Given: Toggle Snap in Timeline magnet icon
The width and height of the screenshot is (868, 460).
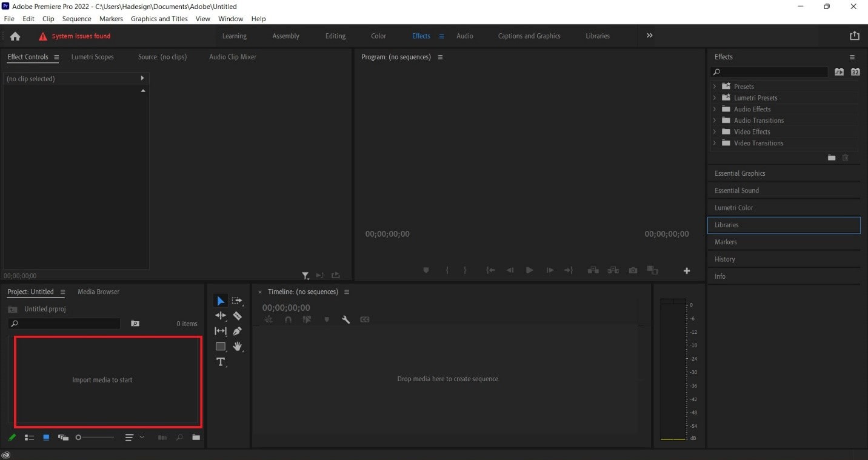Looking at the screenshot, I should [288, 319].
